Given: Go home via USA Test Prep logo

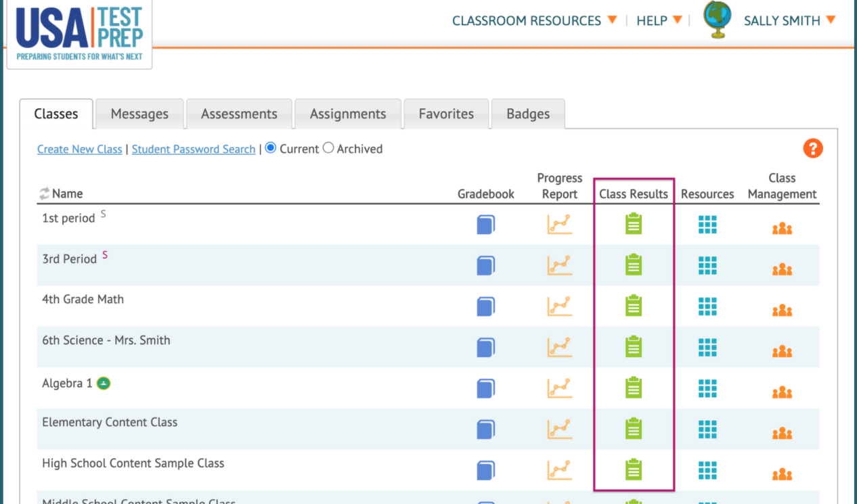Looking at the screenshot, I should coord(79,33).
